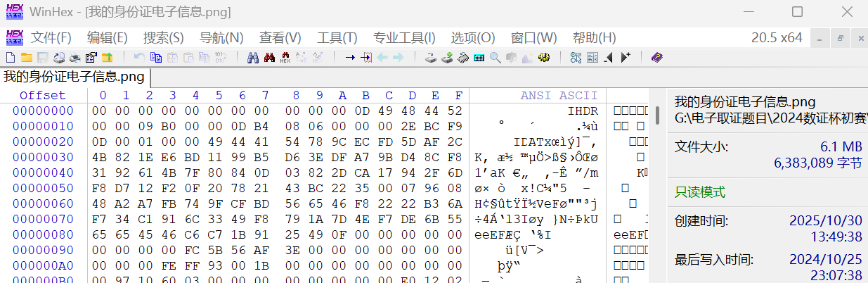Click the hex view vertical scrollbar
Screen dimensions: 868x283
658,115
